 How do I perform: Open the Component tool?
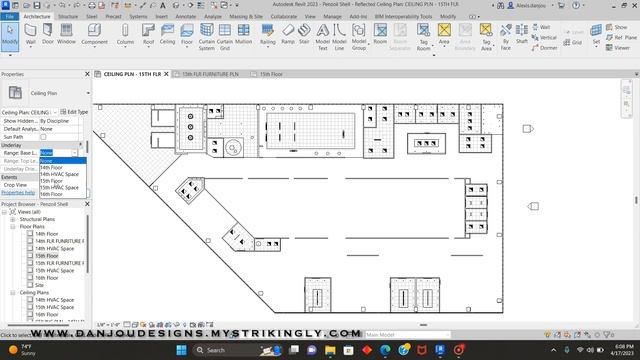[x=94, y=35]
